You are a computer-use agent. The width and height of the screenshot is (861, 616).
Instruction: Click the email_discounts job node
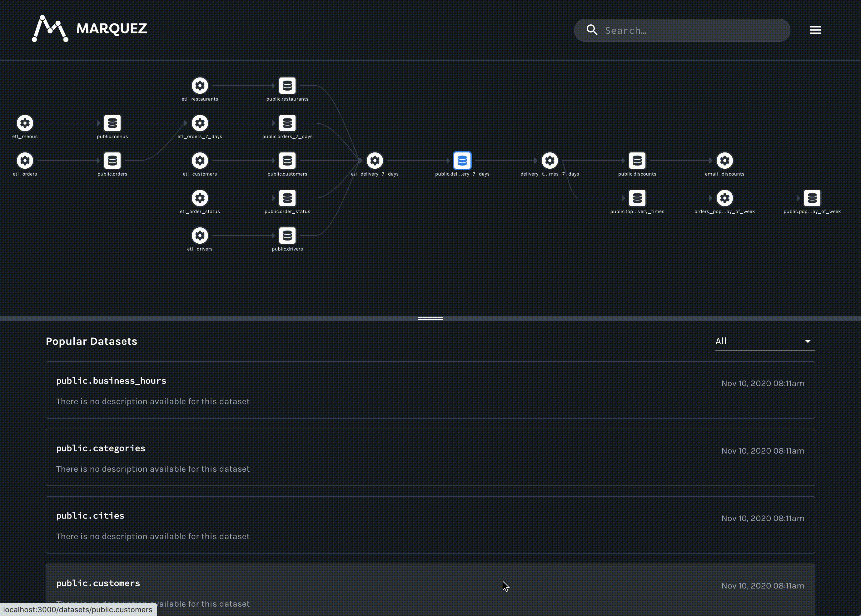(724, 161)
